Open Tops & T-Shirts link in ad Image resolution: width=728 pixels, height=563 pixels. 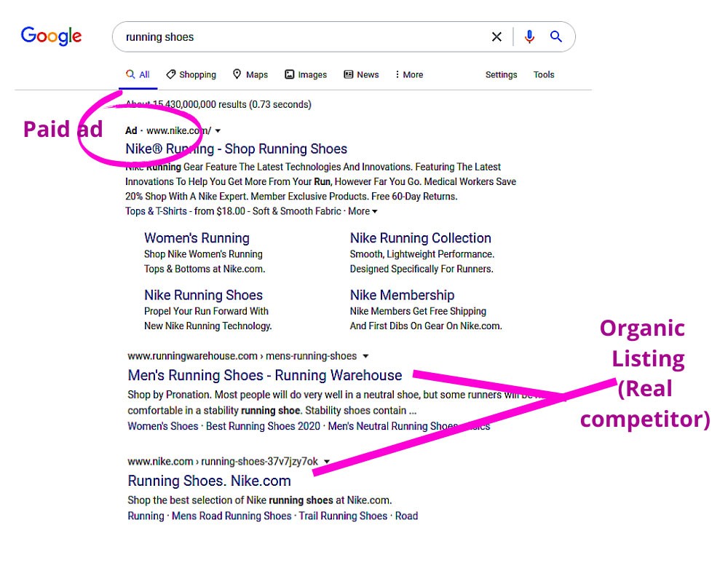(x=156, y=211)
